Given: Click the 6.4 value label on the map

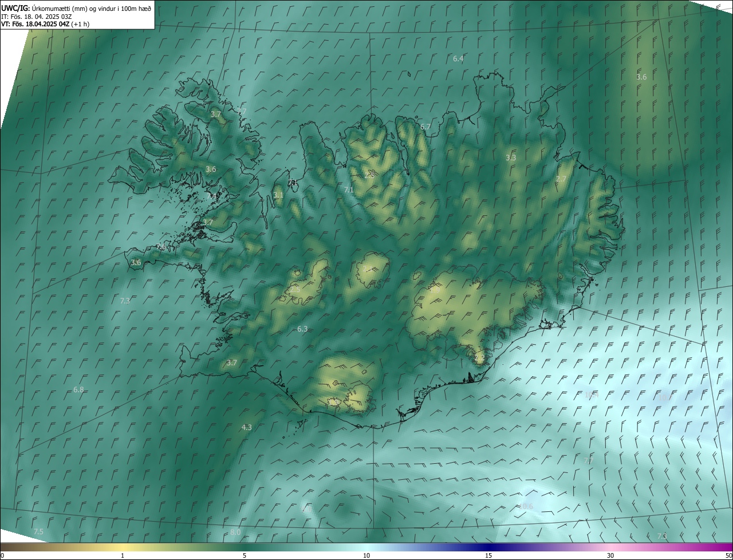Looking at the screenshot, I should click(x=458, y=58).
